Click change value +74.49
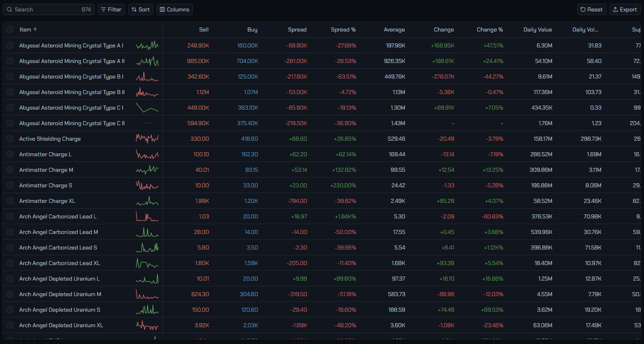Image resolution: width=644 pixels, height=344 pixels. click(446, 310)
